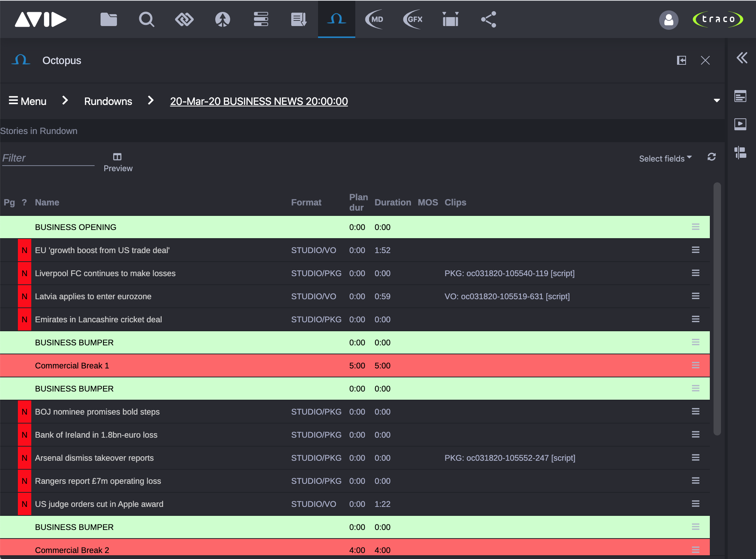
Task: Dock the Octopus panel
Action: point(681,60)
